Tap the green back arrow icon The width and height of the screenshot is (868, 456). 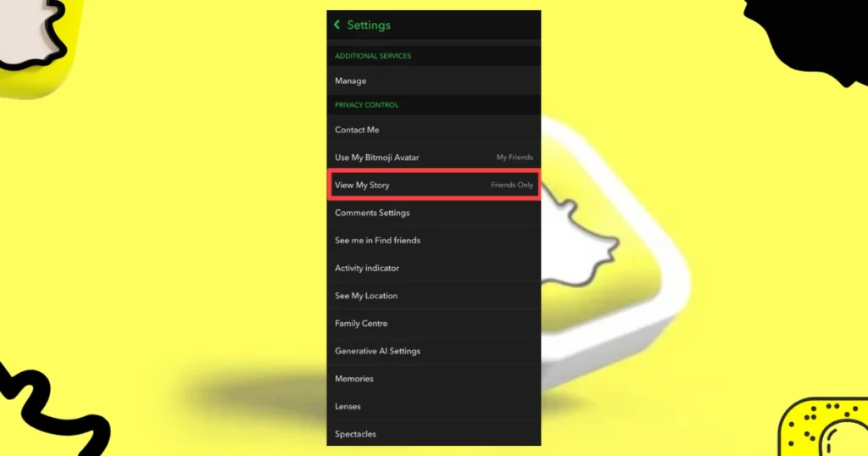tap(337, 25)
